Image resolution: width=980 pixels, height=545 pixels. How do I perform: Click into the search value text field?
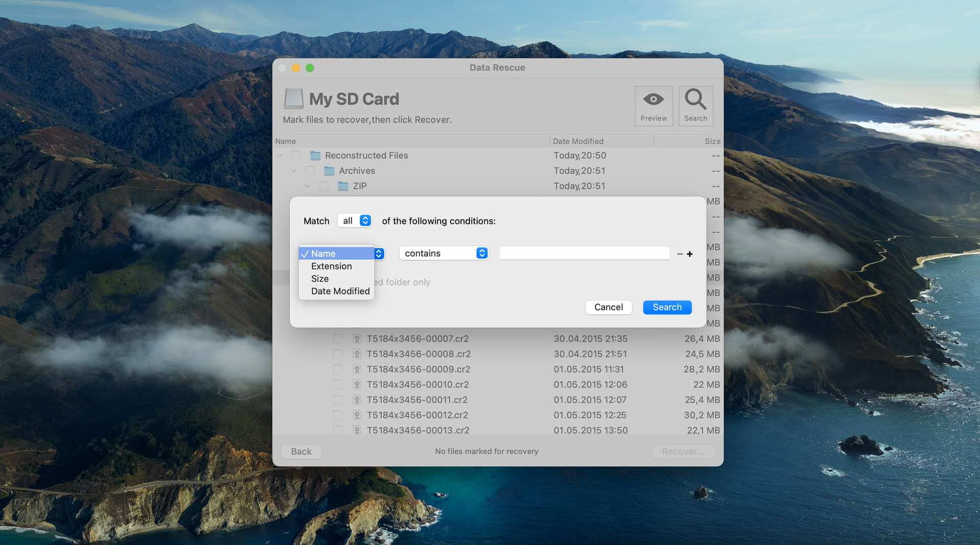click(x=584, y=254)
